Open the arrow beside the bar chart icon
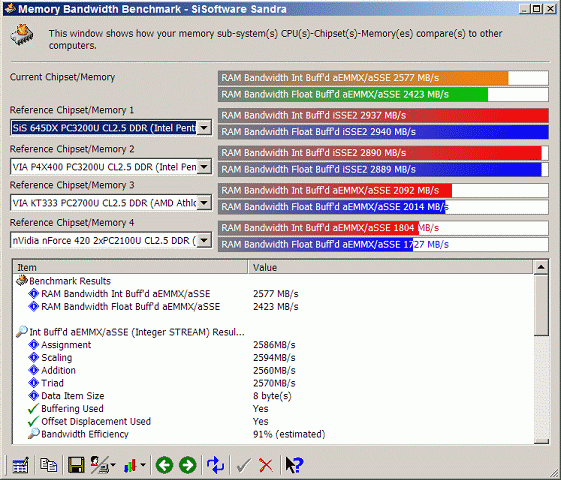Image resolution: width=561 pixels, height=480 pixels. pos(143,465)
